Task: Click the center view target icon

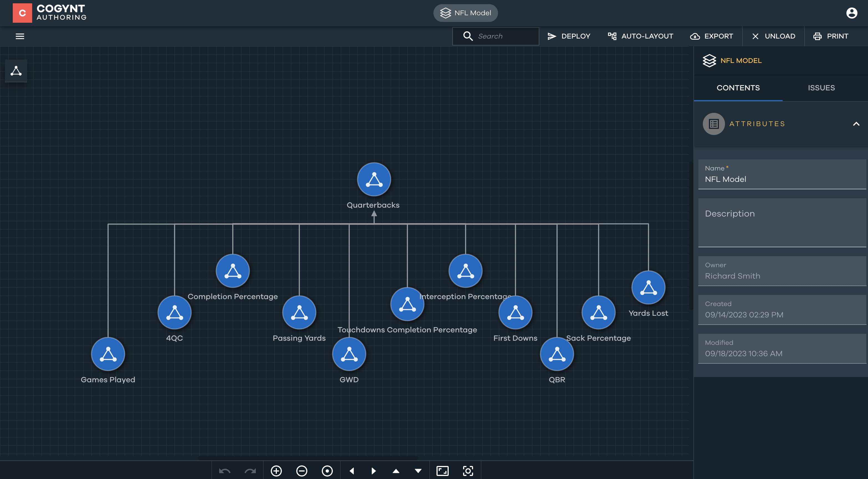Action: 327,471
